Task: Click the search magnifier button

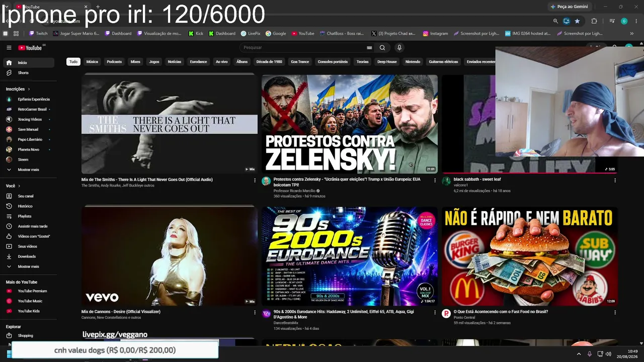Action: coord(382,48)
